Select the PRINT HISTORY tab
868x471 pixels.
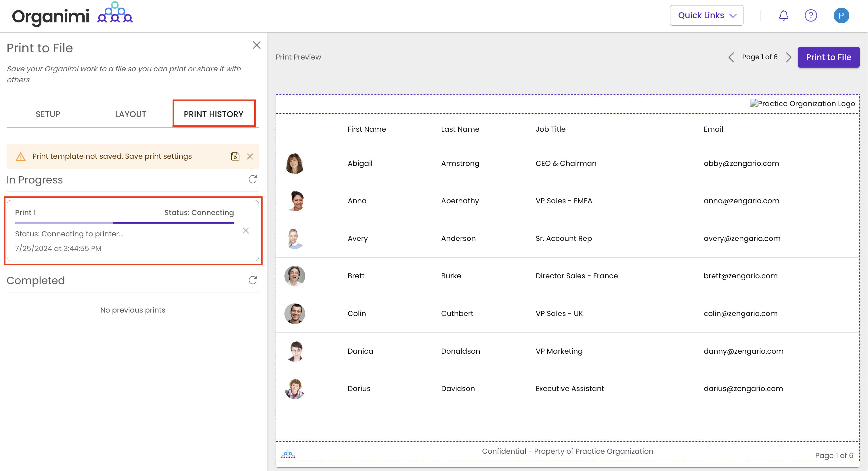click(x=214, y=114)
